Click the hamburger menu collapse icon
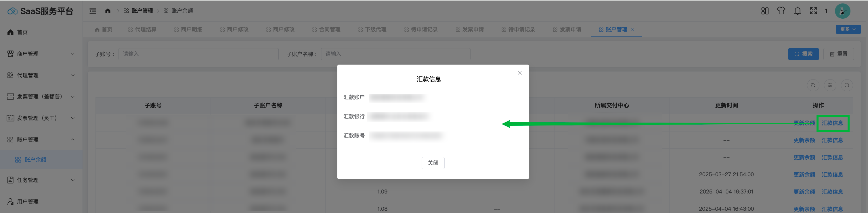The width and height of the screenshot is (868, 213). click(93, 11)
